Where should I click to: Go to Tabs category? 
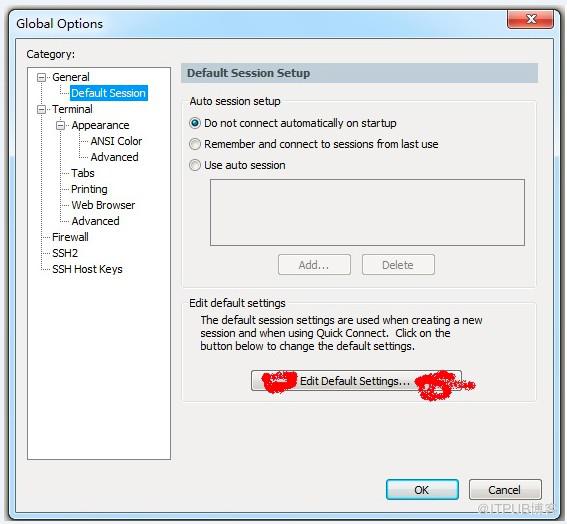point(83,173)
